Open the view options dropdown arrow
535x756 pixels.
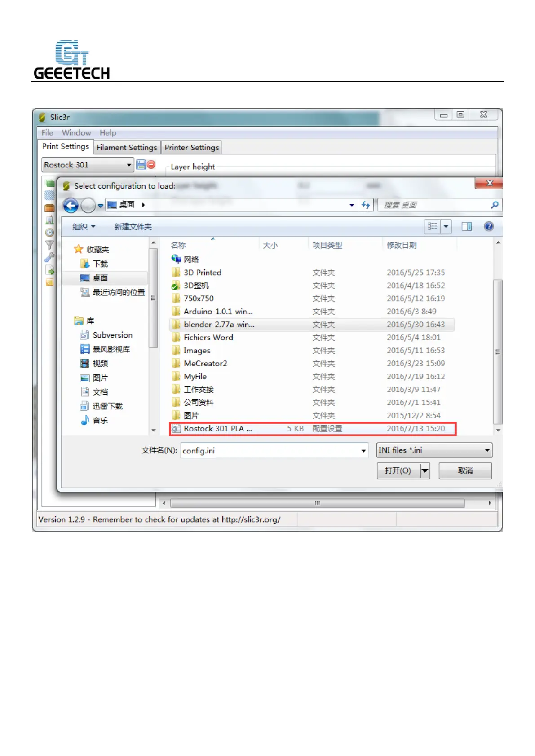446,226
